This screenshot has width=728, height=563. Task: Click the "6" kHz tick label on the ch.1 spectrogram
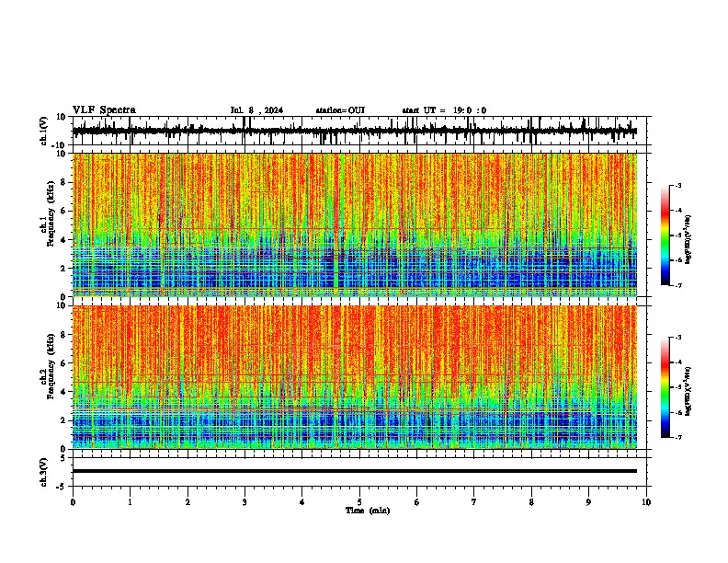point(63,212)
